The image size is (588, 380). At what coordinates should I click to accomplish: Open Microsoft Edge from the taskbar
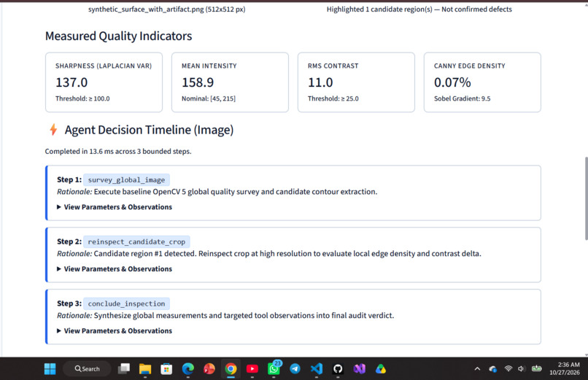pos(188,369)
